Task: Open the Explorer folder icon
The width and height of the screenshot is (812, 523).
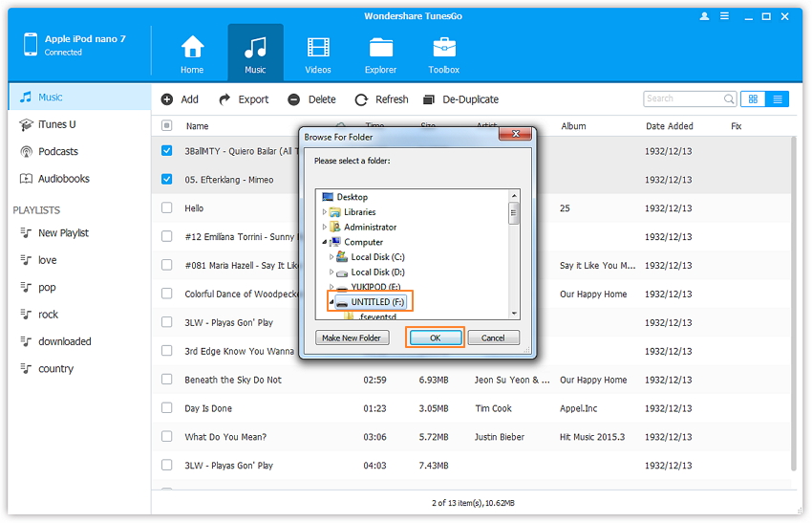Action: tap(381, 48)
